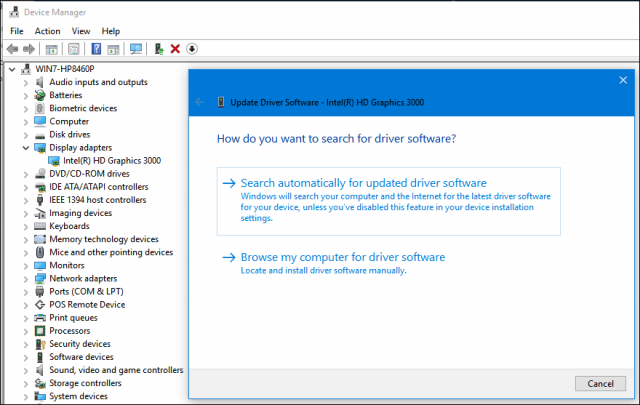The width and height of the screenshot is (640, 405).
Task: Select the Print queues icon
Action: [x=40, y=318]
